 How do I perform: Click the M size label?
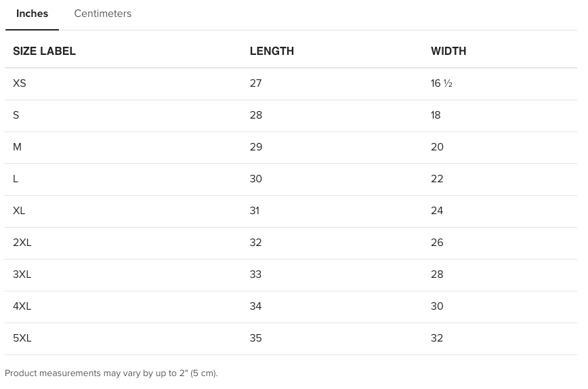tap(18, 147)
